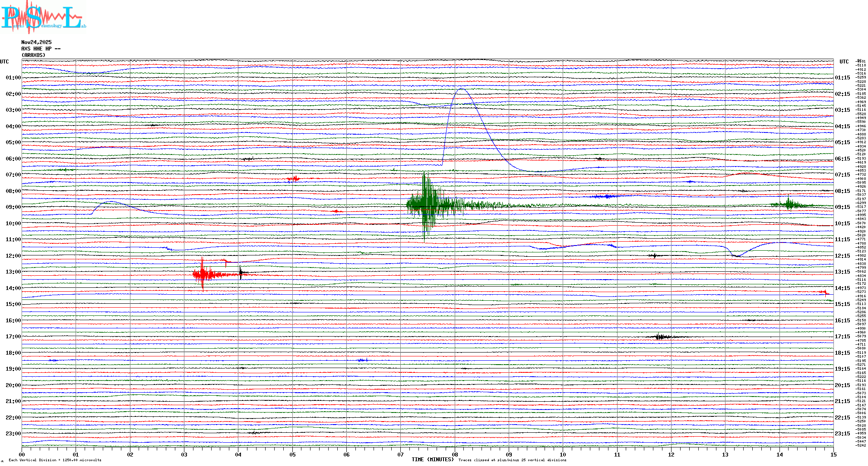Click the TIME (MINUTES) axis title
This screenshot has width=868, height=466.
tap(433, 460)
